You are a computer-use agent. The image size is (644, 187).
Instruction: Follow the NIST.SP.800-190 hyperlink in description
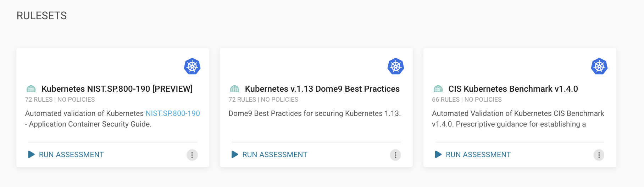tap(173, 113)
